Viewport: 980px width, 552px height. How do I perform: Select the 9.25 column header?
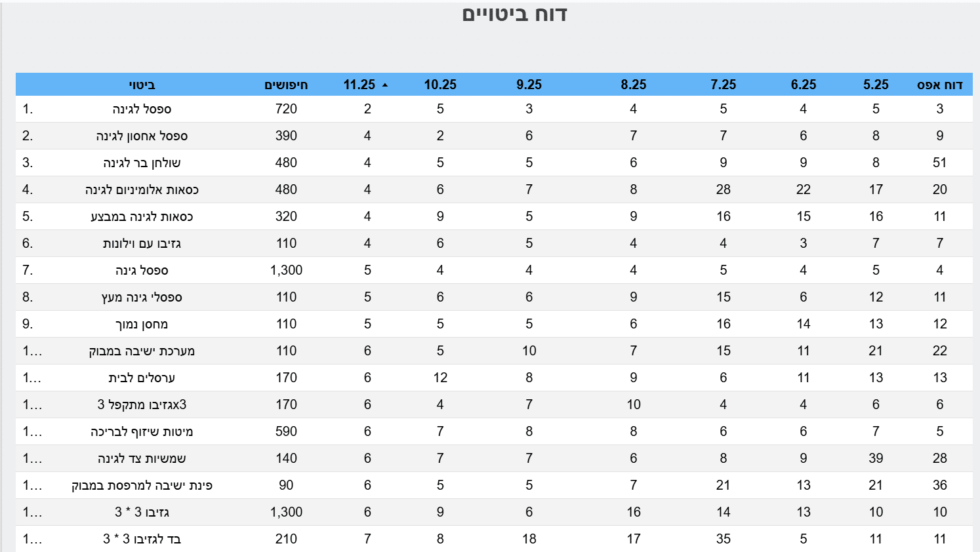(x=529, y=85)
